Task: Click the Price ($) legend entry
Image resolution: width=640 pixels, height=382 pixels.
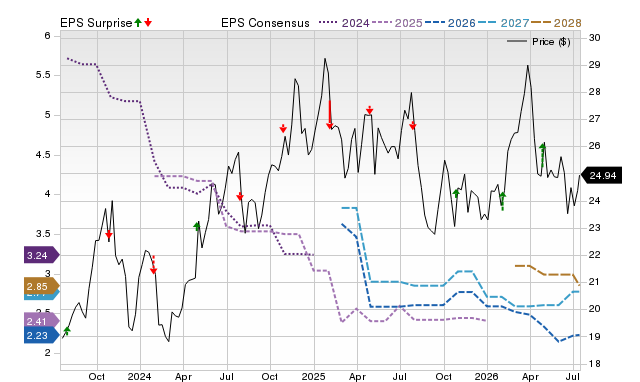Action: pos(539,42)
